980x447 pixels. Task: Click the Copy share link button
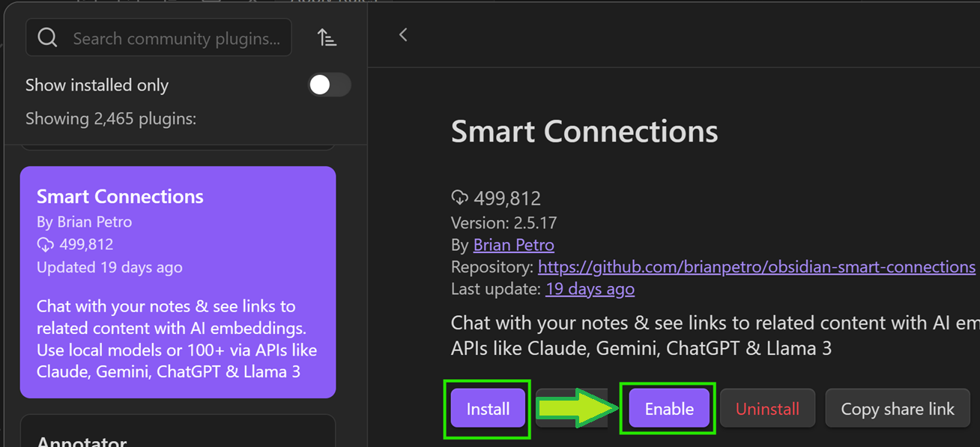click(897, 408)
